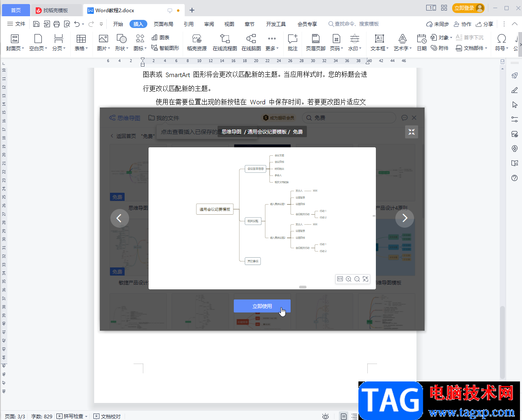Click the login button (立即登录)
The height and width of the screenshot is (420, 522).
coord(468,8)
